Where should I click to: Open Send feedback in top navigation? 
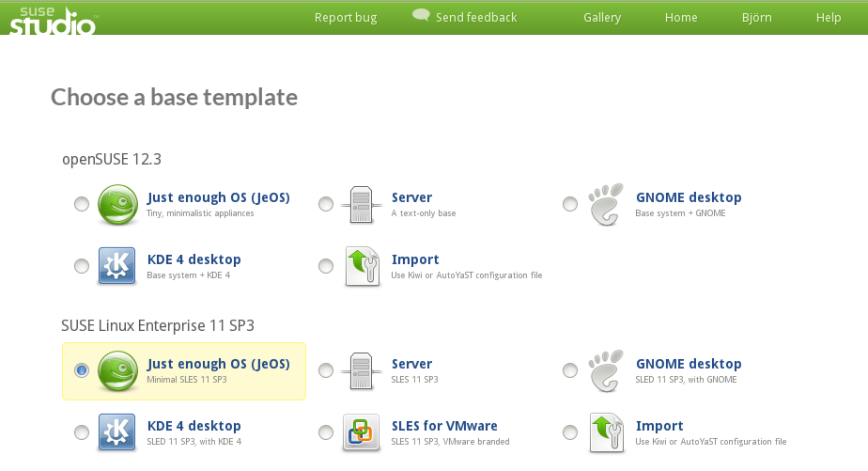click(x=476, y=18)
